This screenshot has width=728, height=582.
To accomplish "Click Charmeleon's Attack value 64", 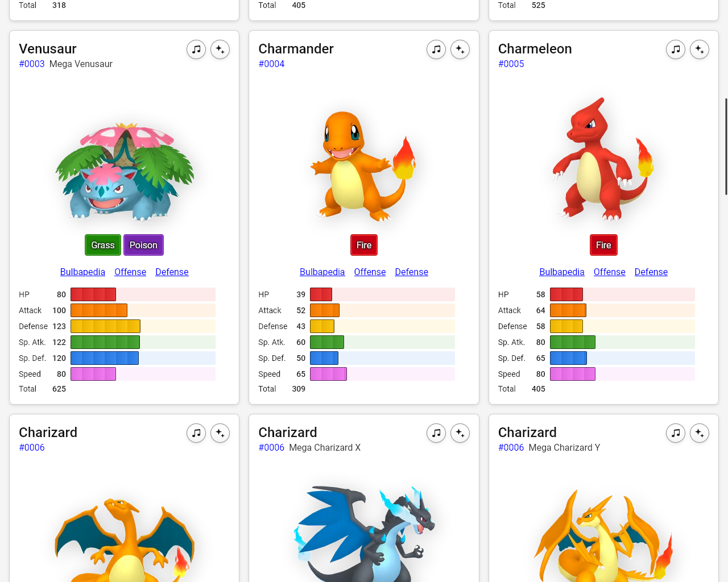I will [x=540, y=310].
